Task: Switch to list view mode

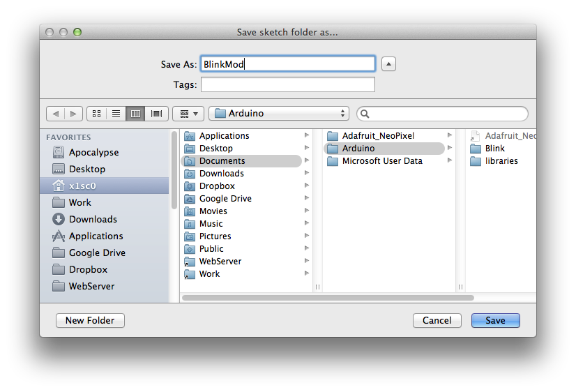Action: [x=116, y=113]
